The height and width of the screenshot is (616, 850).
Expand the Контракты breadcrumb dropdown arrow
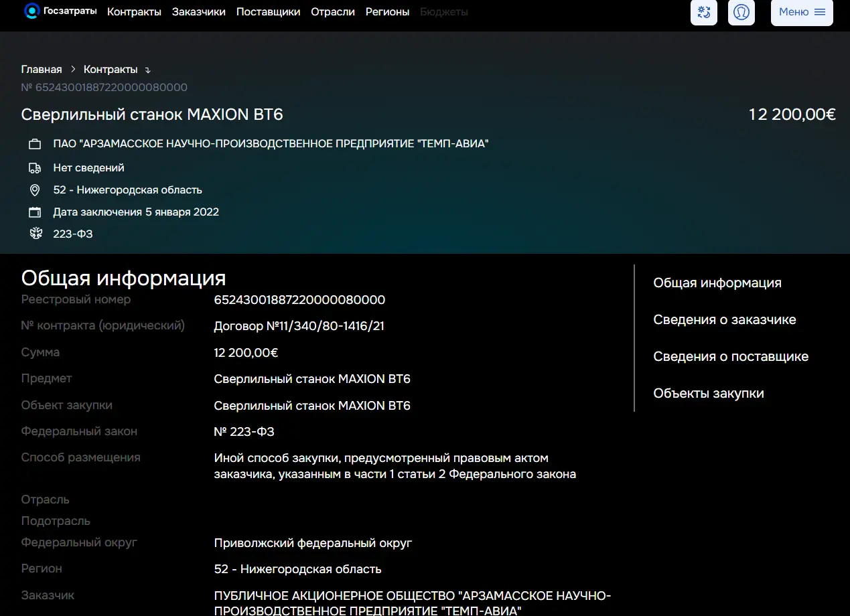148,70
